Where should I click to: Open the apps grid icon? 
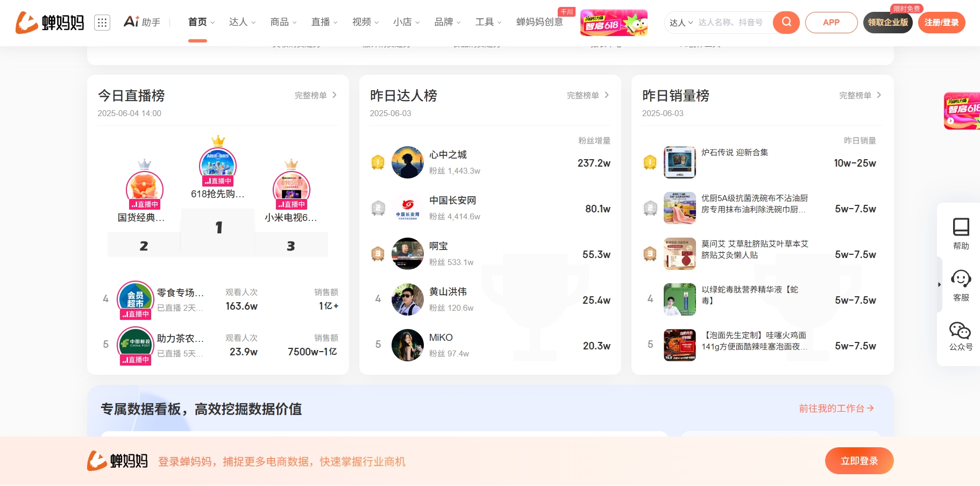click(x=102, y=22)
